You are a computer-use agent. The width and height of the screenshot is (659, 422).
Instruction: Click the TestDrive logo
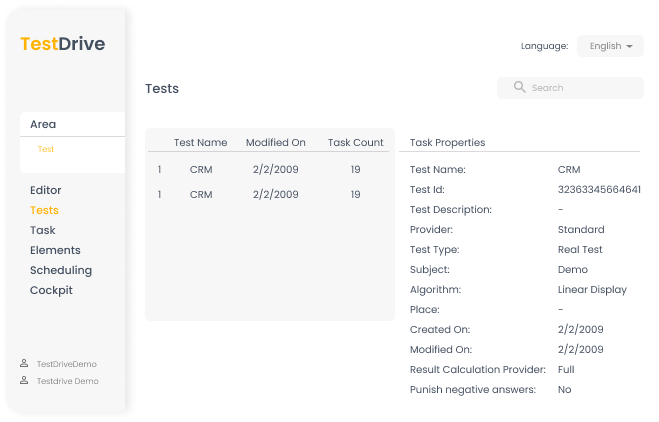pos(63,44)
